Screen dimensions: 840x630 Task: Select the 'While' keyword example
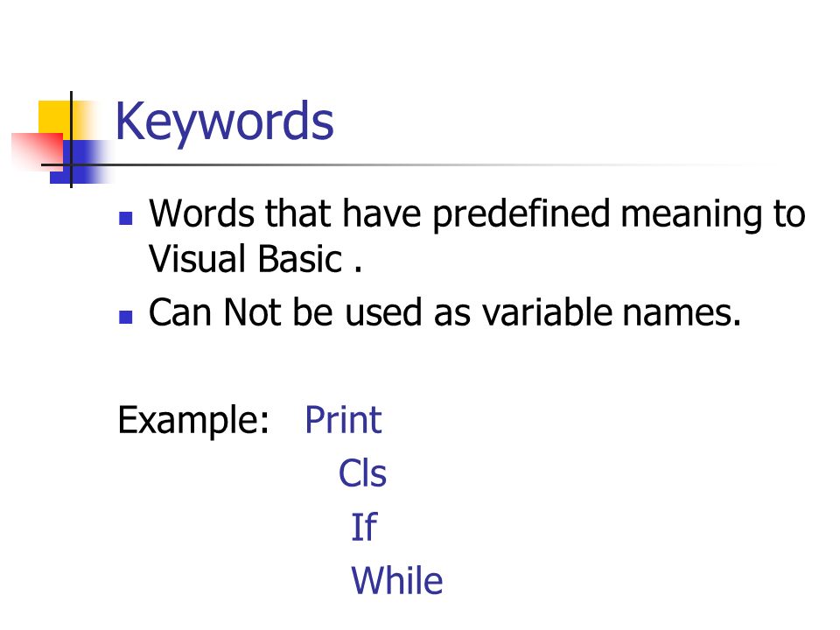point(397,580)
